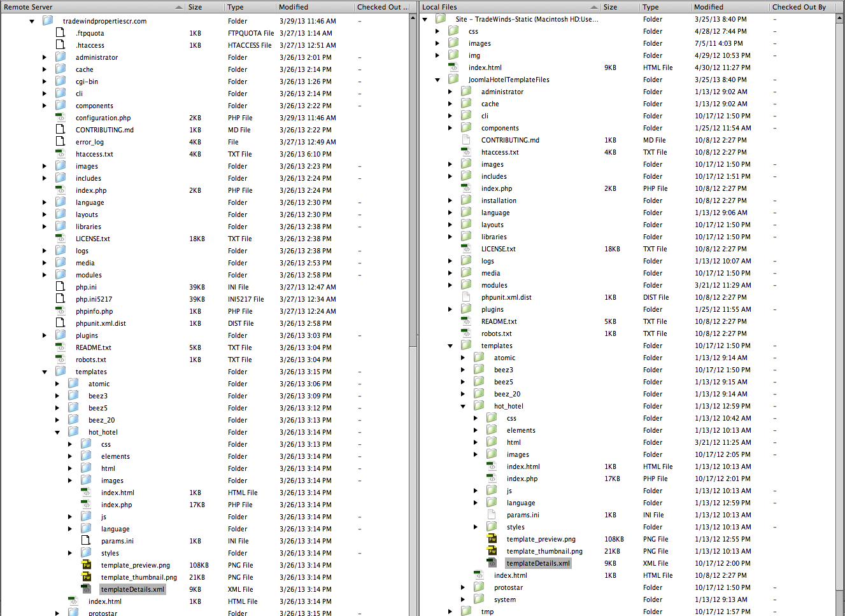Click the Remote Server column header
This screenshot has width=845, height=616.
click(89, 7)
